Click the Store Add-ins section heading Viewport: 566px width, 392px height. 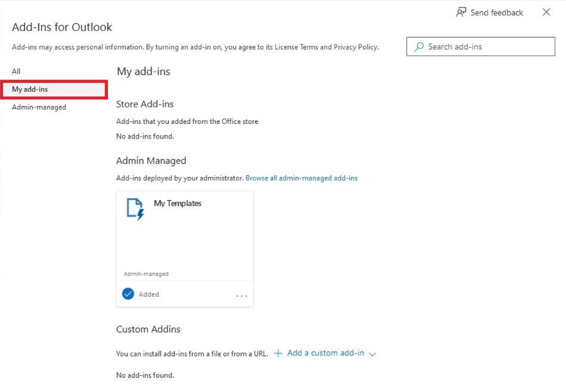[x=145, y=104]
